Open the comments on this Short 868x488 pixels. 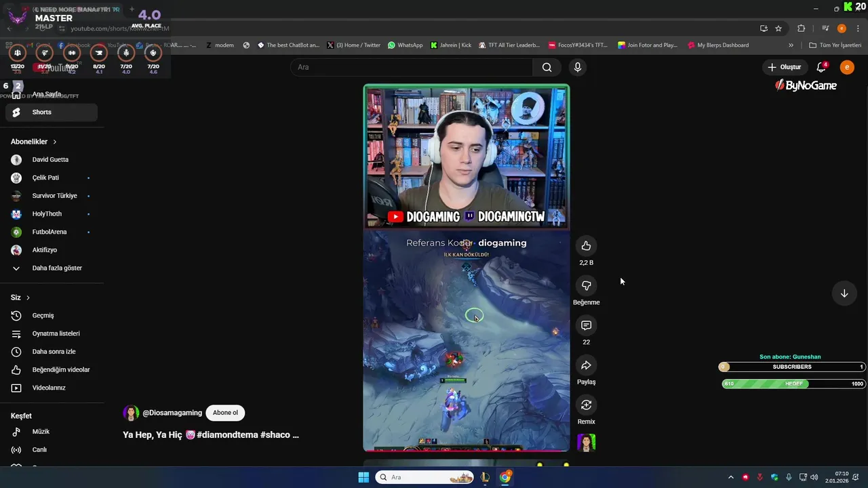pyautogui.click(x=586, y=325)
